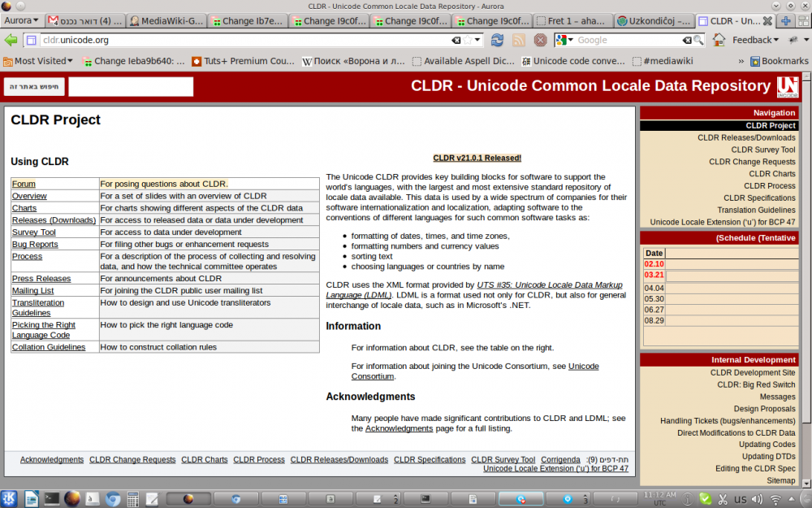Focus the site search input field
This screenshot has width=812, height=508.
coord(131,87)
